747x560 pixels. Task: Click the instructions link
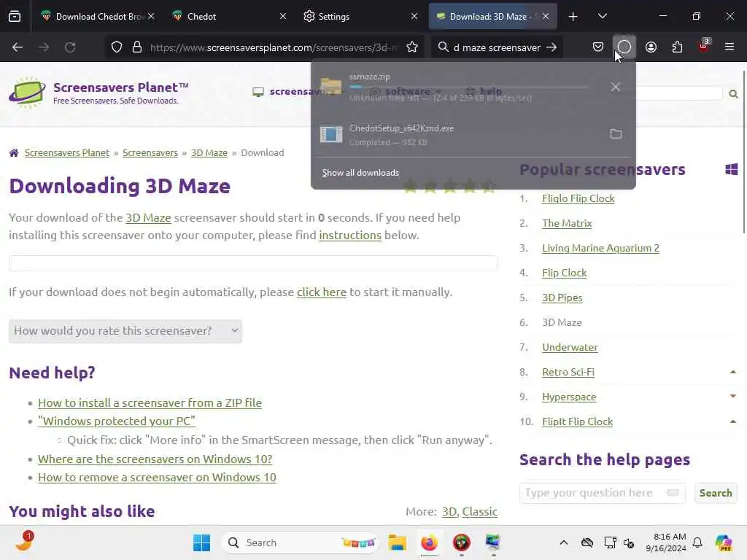(350, 236)
